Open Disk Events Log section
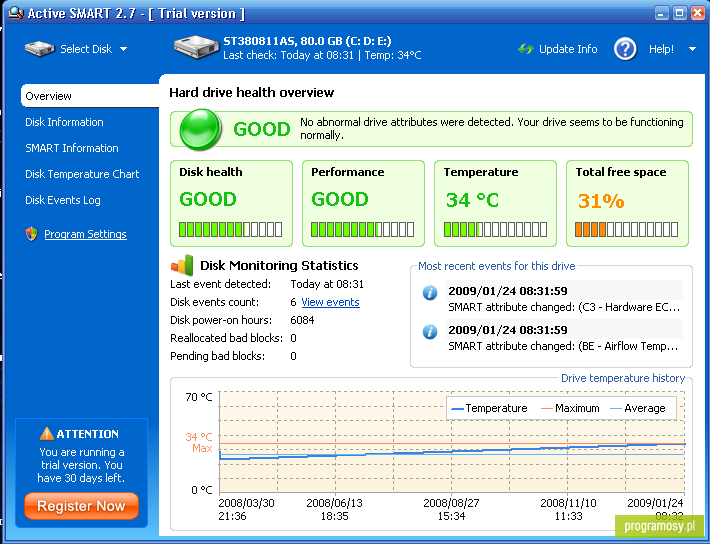 pyautogui.click(x=62, y=200)
